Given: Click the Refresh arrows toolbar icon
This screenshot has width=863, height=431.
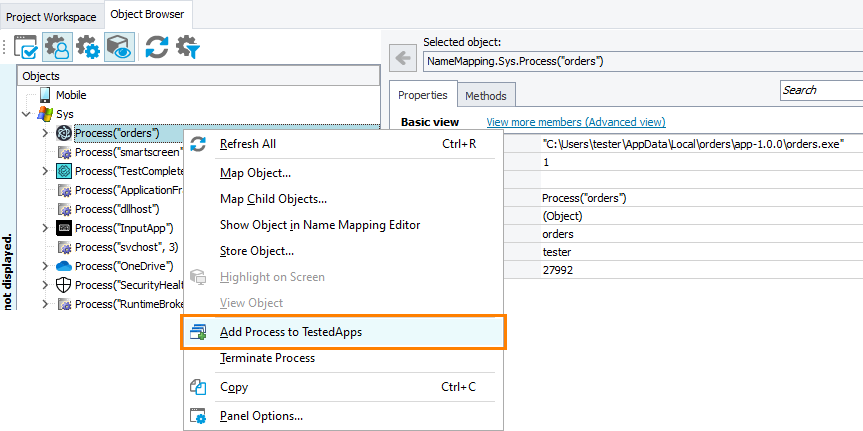Looking at the screenshot, I should click(x=156, y=47).
